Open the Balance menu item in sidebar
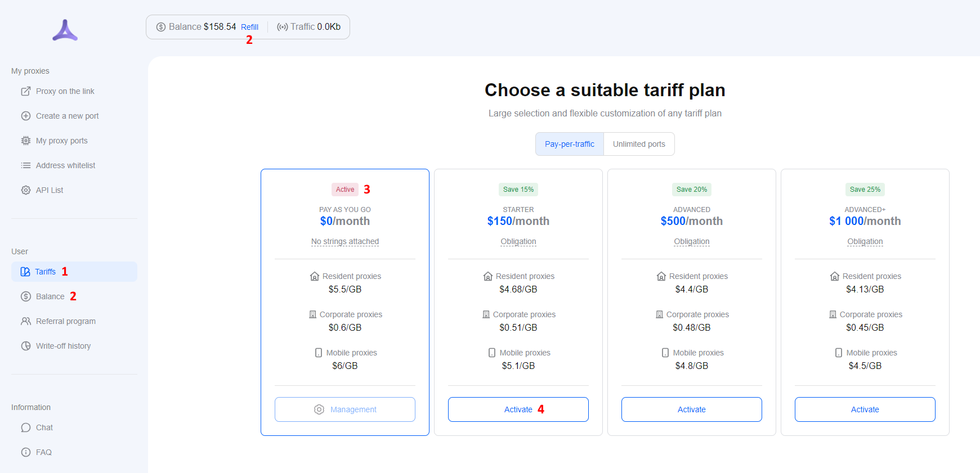Screen dimensions: 980x473 click(50, 296)
